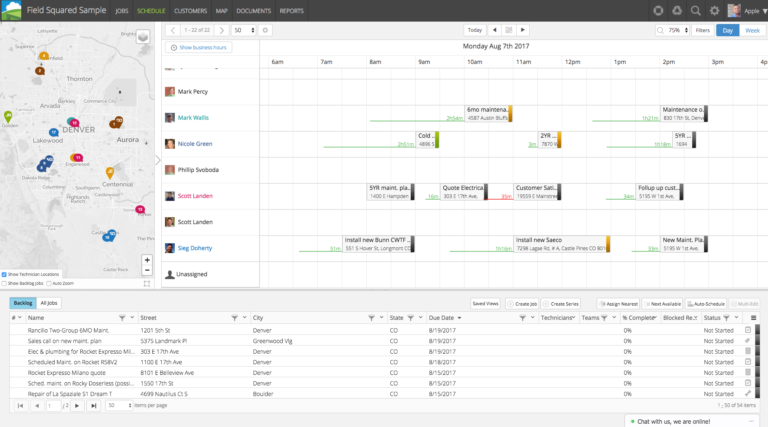The height and width of the screenshot is (427, 768).
Task: Go to last page of backlog
Action: pos(94,405)
